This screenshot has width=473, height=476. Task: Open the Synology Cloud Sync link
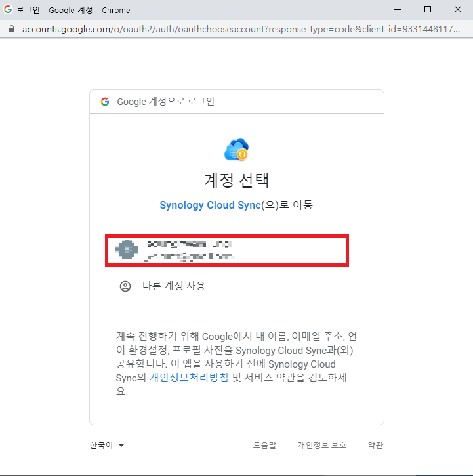pos(210,206)
